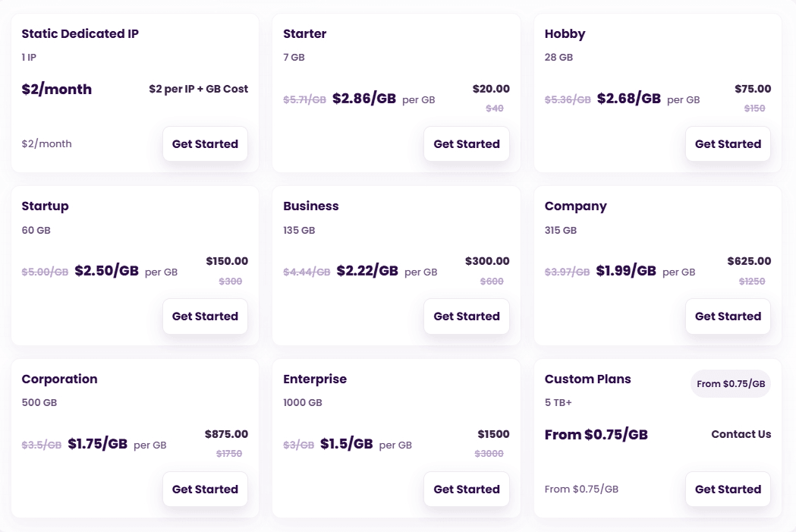Click the Contact Us link
The image size is (796, 532).
tap(741, 434)
